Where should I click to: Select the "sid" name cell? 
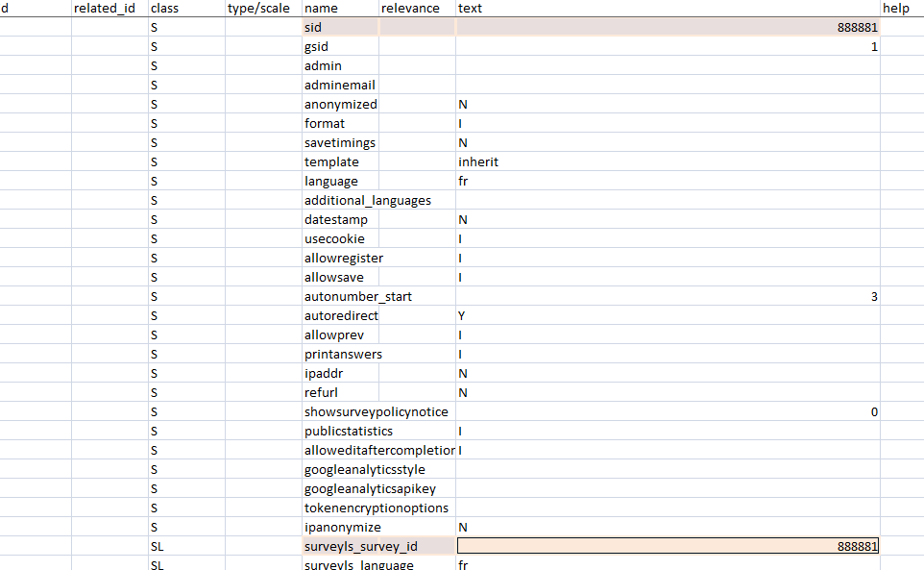[340, 28]
